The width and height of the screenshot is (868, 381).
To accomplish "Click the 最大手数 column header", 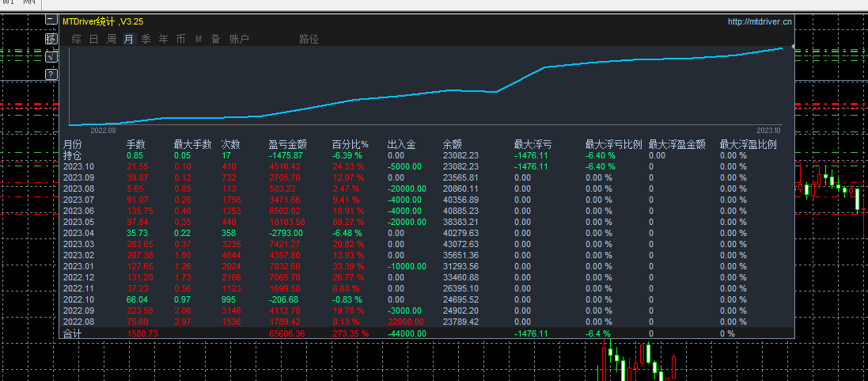I will coord(192,144).
